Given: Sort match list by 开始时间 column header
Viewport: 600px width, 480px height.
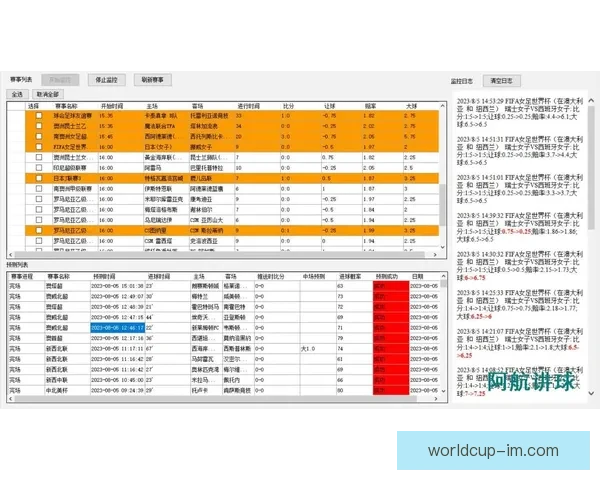Looking at the screenshot, I should (x=112, y=106).
